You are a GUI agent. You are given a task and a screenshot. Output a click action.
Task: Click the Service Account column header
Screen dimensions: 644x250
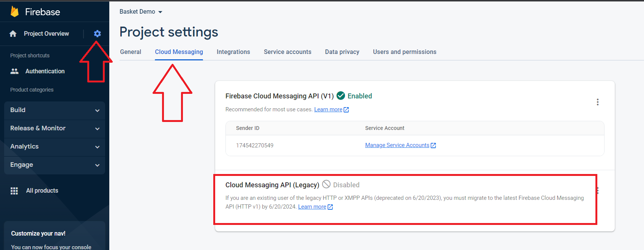point(385,128)
